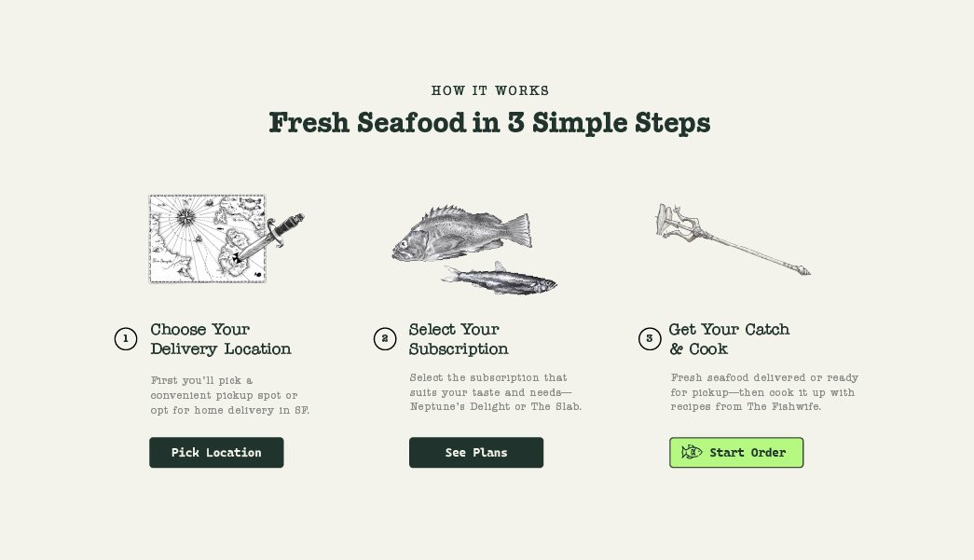Click the Fresh Seafood in 3 Simple Steps title
This screenshot has width=974, height=560.
[489, 123]
